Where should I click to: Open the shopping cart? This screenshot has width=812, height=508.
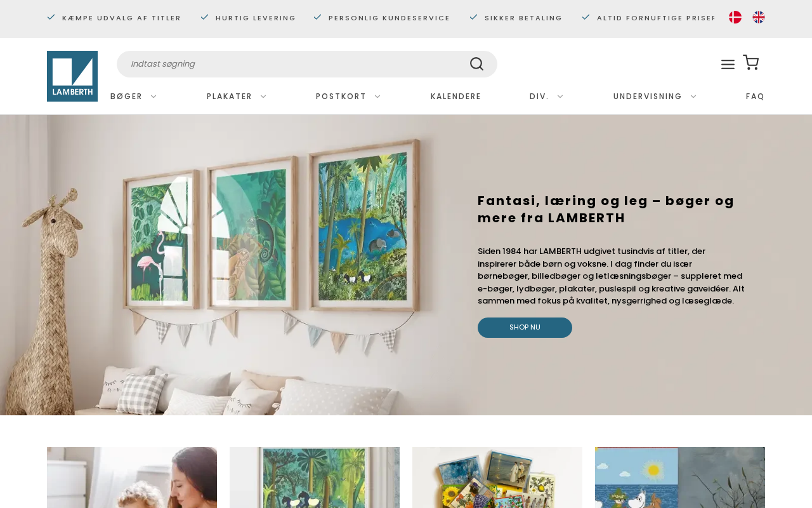click(x=751, y=62)
